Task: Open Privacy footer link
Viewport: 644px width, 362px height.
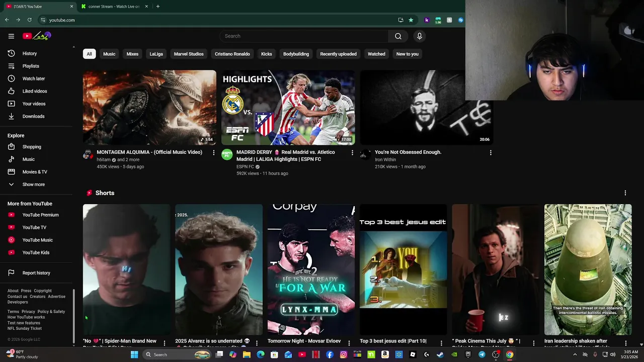Action: [x=28, y=312]
